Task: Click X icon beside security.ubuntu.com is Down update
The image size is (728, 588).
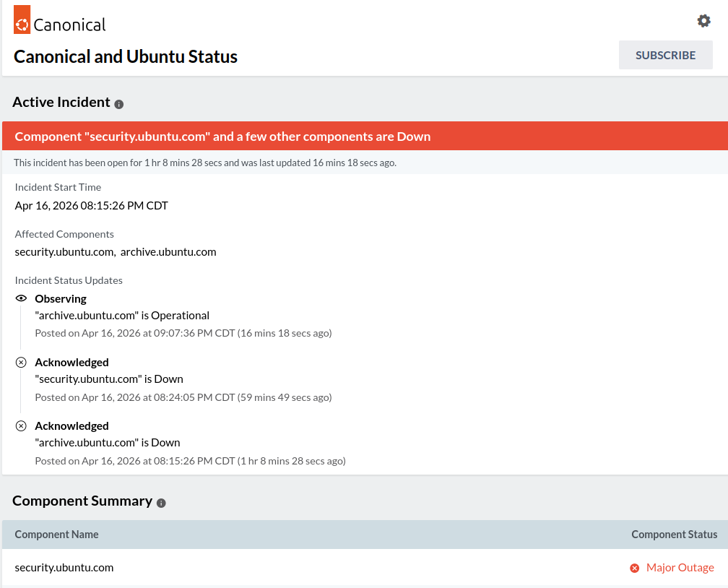Action: click(x=21, y=363)
